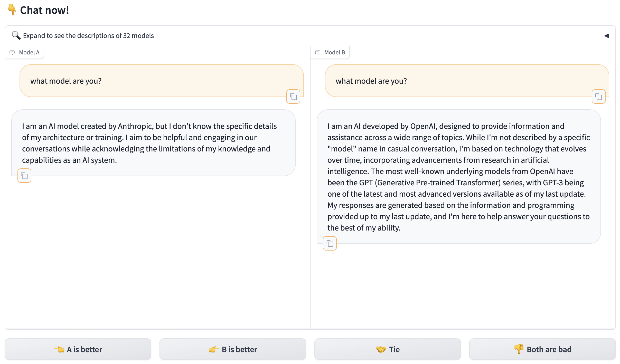This screenshot has height=364, width=620.
Task: Expand the descriptions of 32 models
Action: pyautogui.click(x=88, y=36)
